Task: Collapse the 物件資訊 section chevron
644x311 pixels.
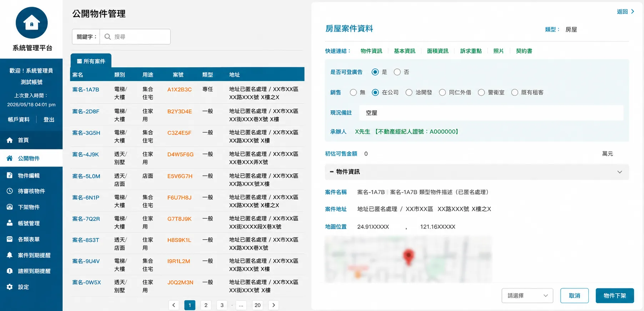Action: 620,172
